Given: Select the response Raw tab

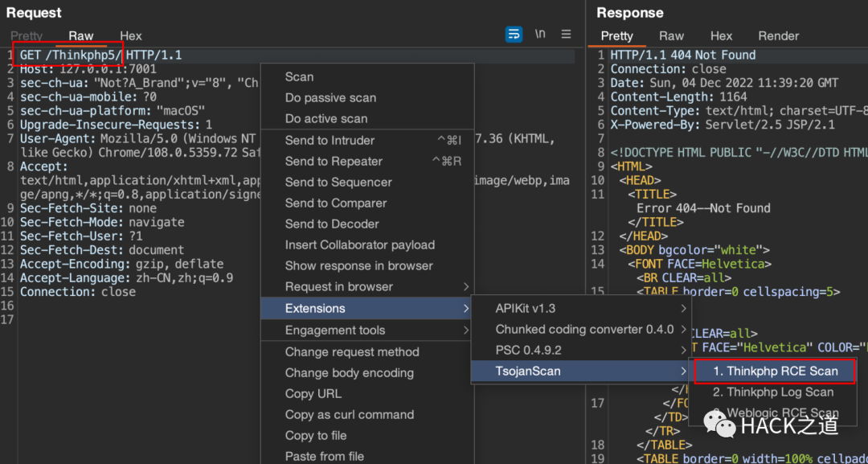Looking at the screenshot, I should [671, 36].
